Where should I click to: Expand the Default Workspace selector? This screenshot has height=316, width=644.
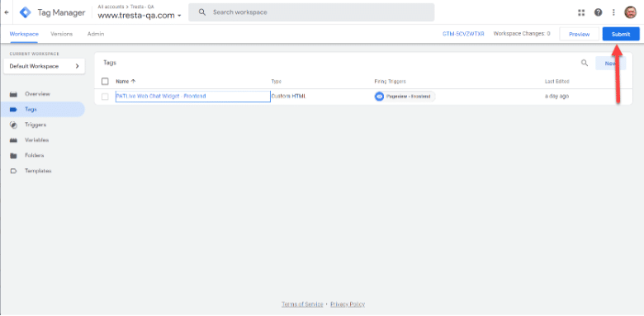44,66
